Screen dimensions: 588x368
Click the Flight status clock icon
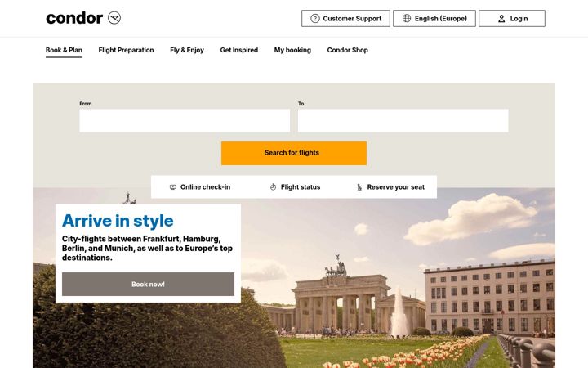point(273,187)
